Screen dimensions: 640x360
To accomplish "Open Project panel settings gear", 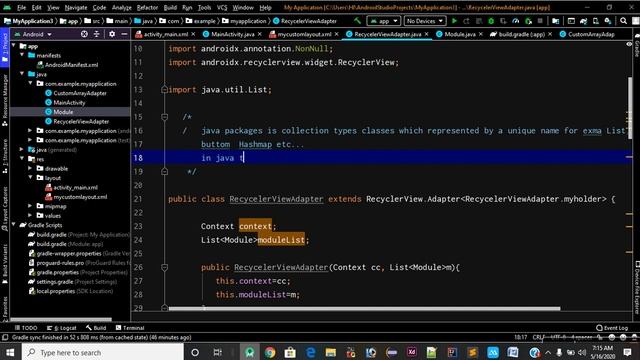I will [112, 34].
